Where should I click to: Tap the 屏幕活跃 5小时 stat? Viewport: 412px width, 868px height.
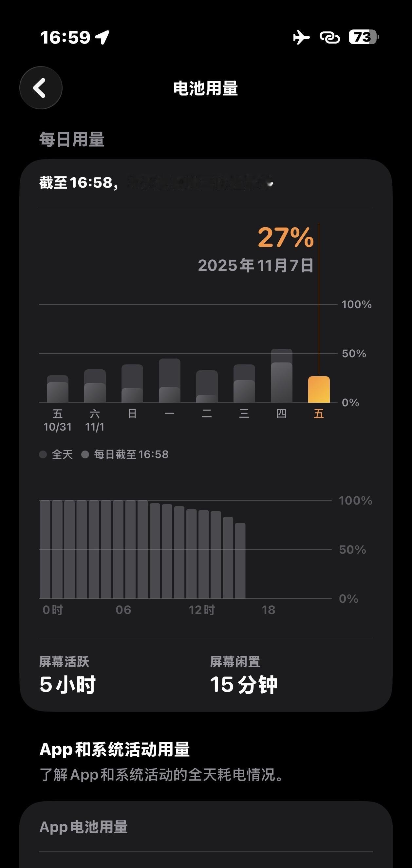pyautogui.click(x=67, y=675)
